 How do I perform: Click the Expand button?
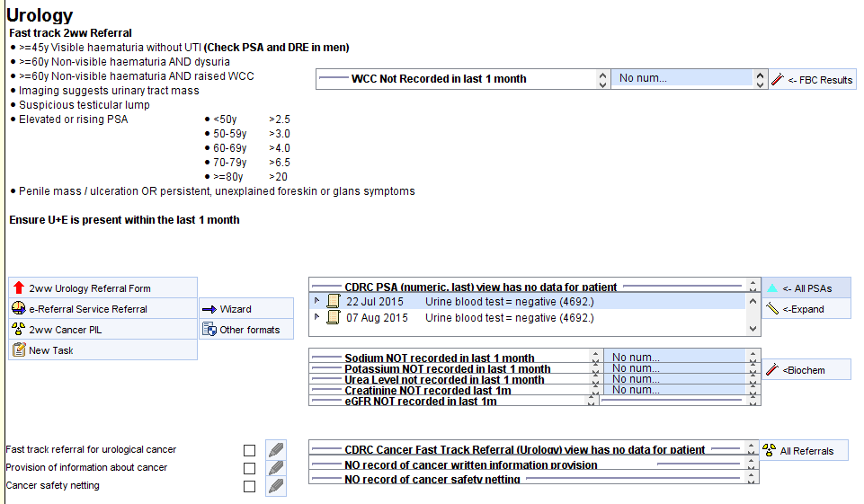[x=806, y=308]
